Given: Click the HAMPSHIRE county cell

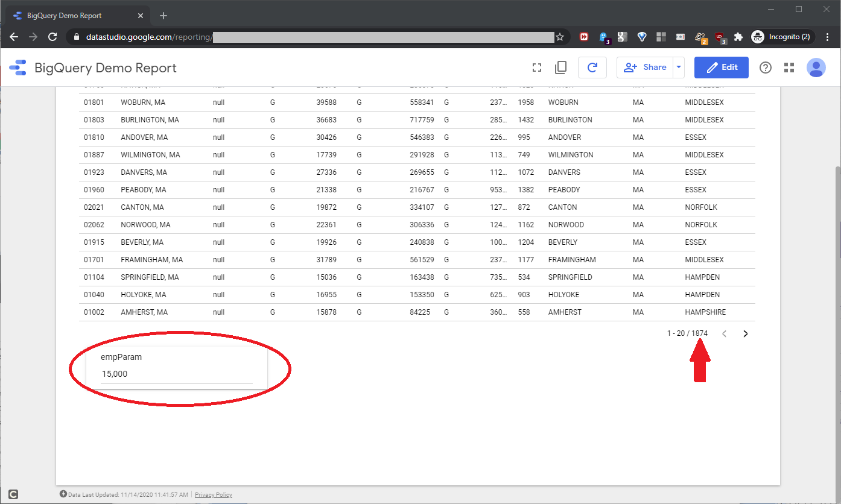Looking at the screenshot, I should [x=705, y=312].
